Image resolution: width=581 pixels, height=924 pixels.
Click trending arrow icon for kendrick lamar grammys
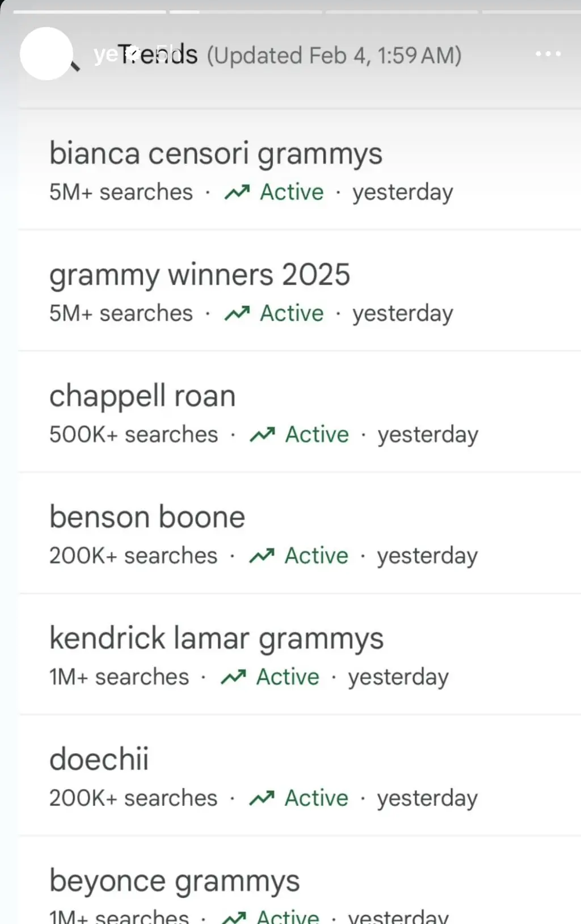tap(233, 677)
